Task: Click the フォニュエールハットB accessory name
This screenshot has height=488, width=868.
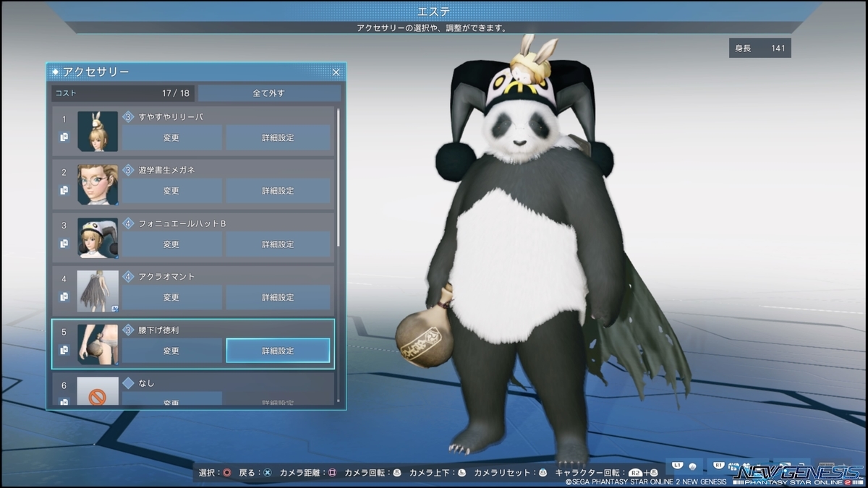Action: point(182,223)
